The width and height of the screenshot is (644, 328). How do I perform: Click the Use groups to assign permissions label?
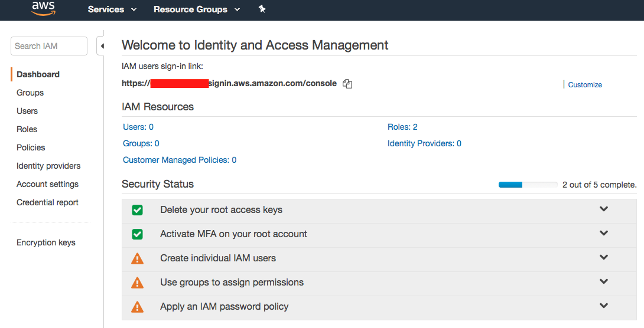232,282
